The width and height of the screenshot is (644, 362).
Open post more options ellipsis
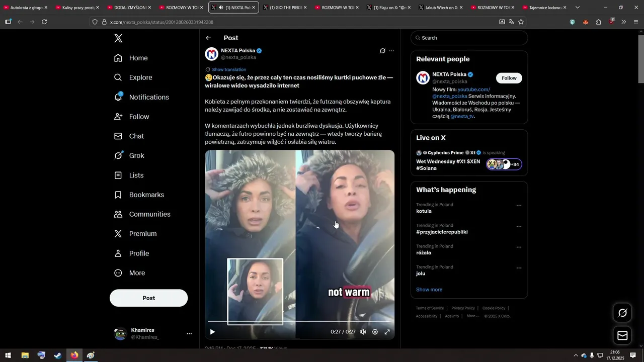coord(391,51)
